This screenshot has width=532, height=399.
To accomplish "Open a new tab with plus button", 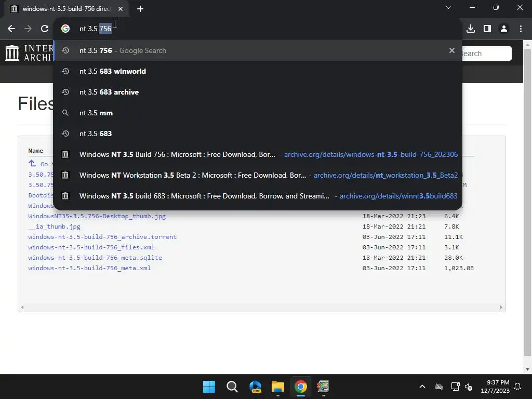I will click(140, 9).
